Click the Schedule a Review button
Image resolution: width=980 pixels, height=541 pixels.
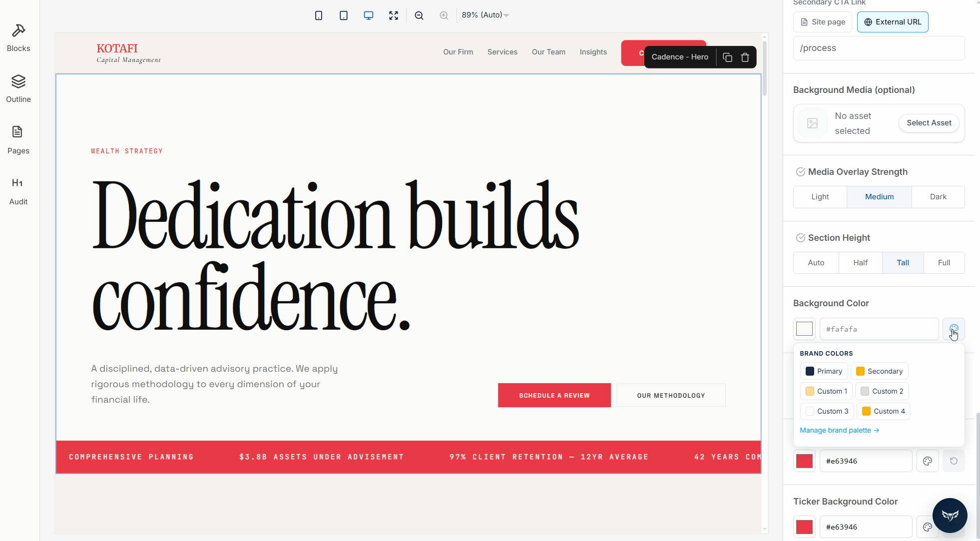click(x=554, y=395)
